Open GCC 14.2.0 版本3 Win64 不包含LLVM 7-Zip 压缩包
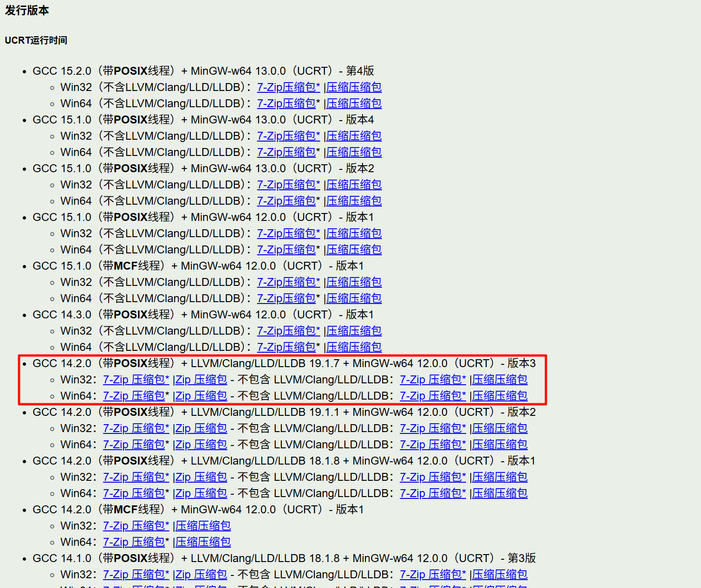 [433, 396]
